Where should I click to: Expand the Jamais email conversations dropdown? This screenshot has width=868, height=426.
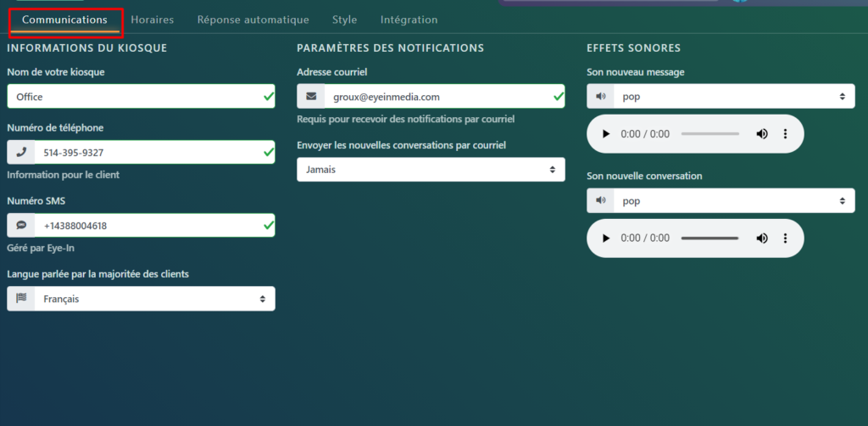[x=431, y=170]
